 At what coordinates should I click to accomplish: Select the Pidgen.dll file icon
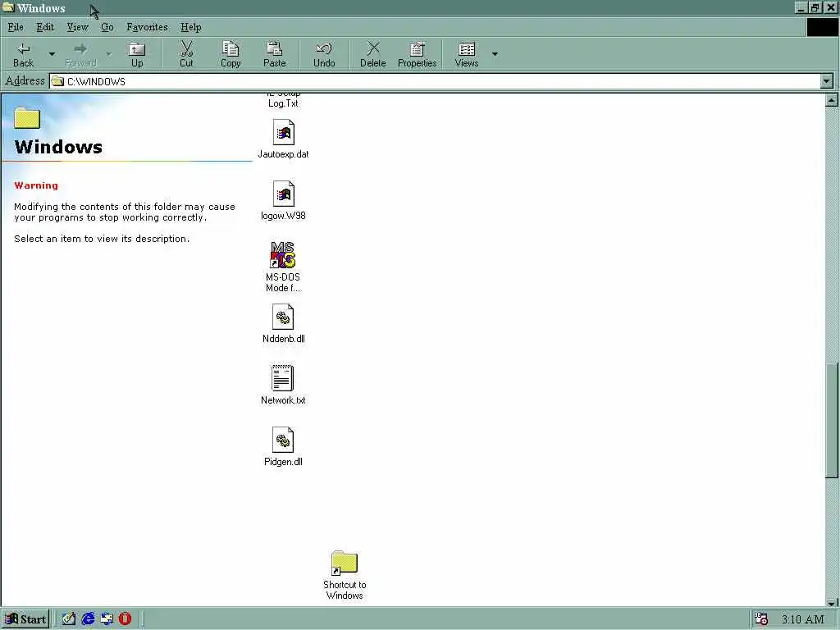[x=283, y=441]
